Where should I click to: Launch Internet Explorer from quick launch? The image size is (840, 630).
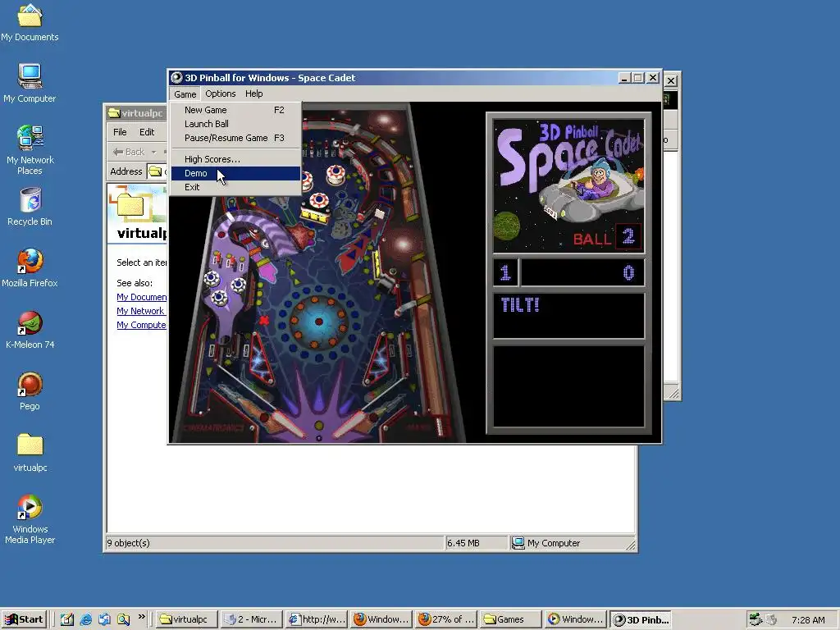coord(85,619)
